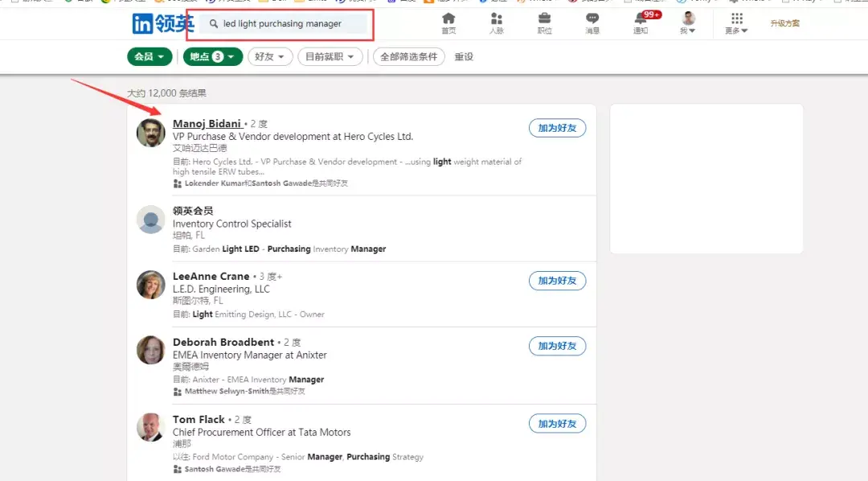Open the 会员 filter dropdown

point(149,56)
